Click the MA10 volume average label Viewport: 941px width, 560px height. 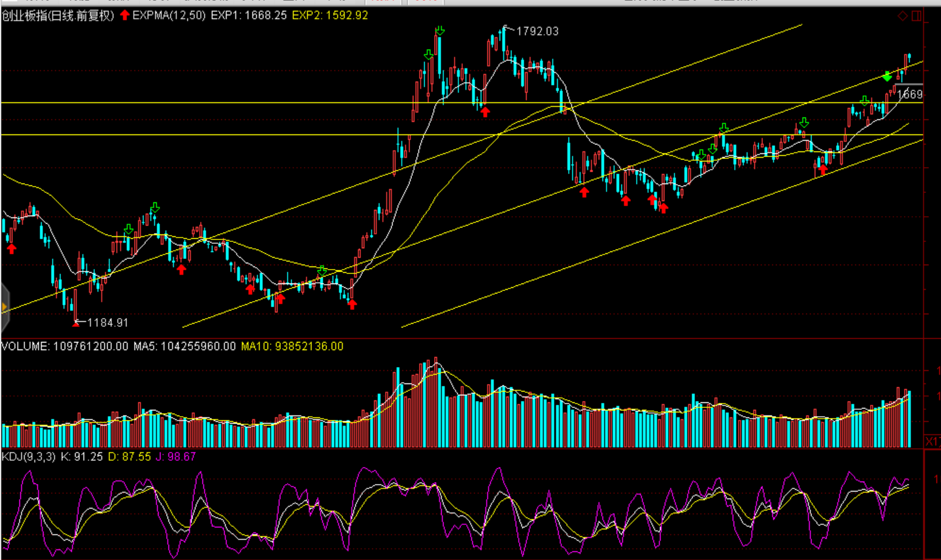coord(292,346)
